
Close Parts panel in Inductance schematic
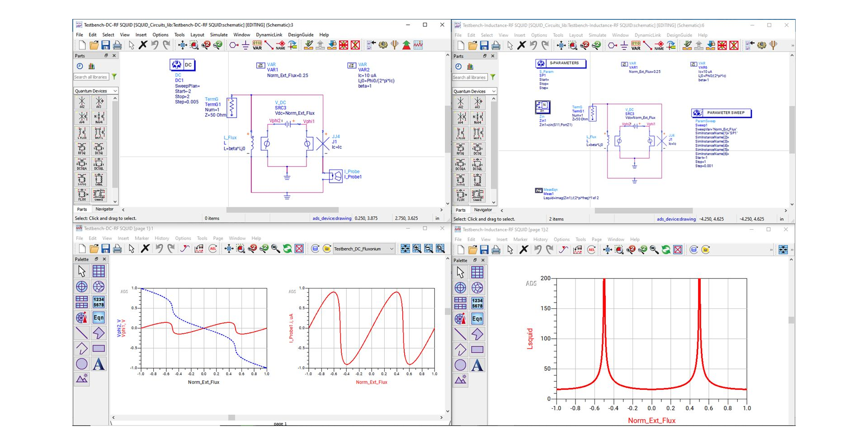tap(493, 56)
